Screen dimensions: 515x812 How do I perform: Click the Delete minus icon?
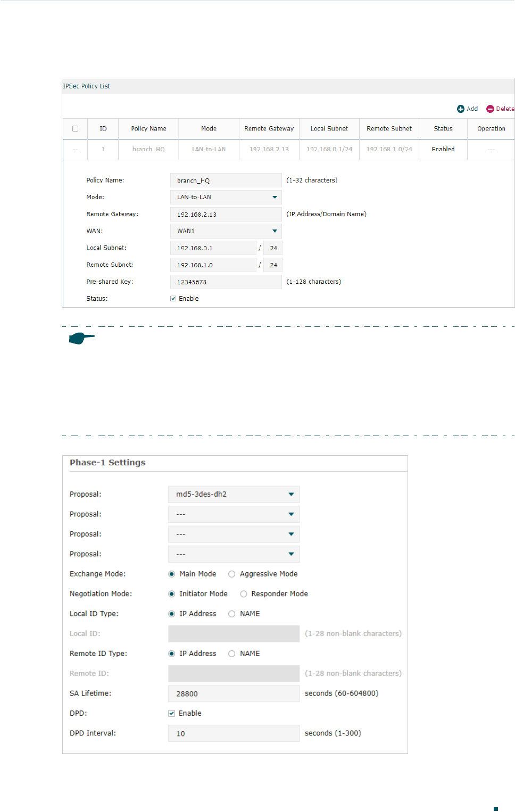[490, 109]
